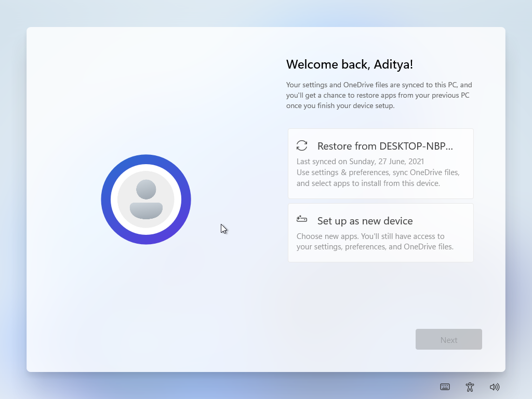Image resolution: width=532 pixels, height=399 pixels.
Task: Click the new device sparkle icon
Action: click(x=302, y=219)
